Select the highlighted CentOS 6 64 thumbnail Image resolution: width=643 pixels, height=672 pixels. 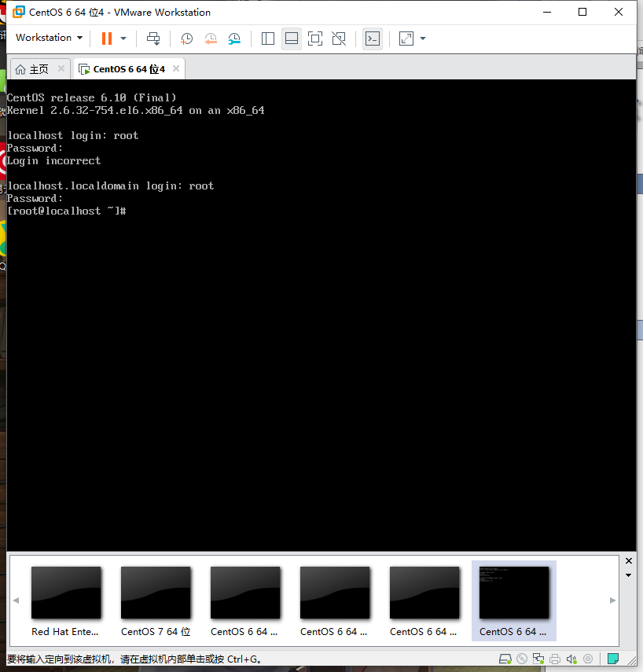[x=514, y=600]
